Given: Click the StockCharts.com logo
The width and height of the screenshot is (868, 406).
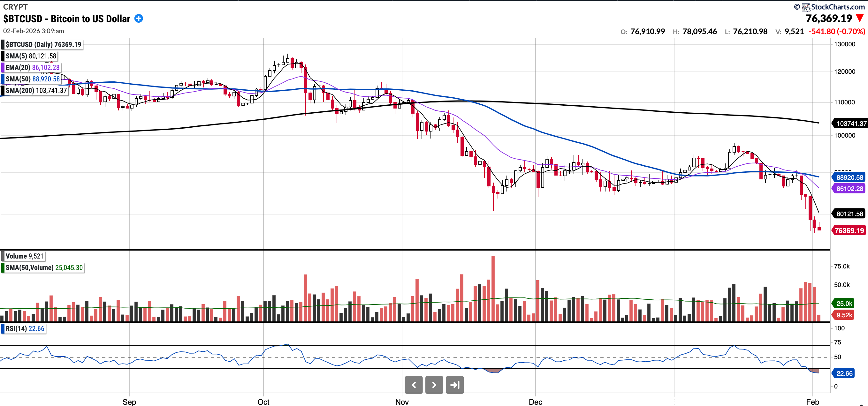Looking at the screenshot, I should point(833,7).
